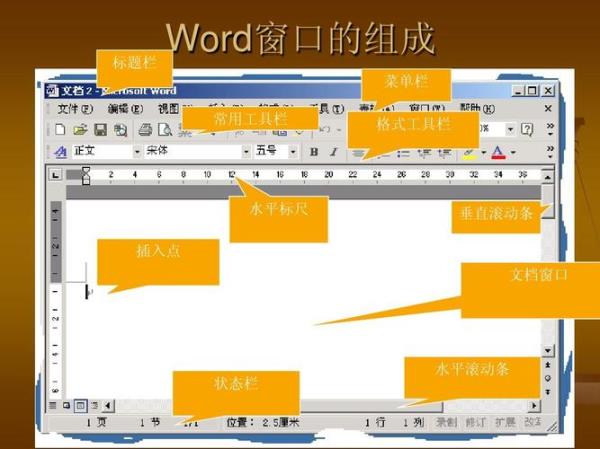
Task: Toggle 扩展 extend selection in the status bar
Action: pos(505,422)
